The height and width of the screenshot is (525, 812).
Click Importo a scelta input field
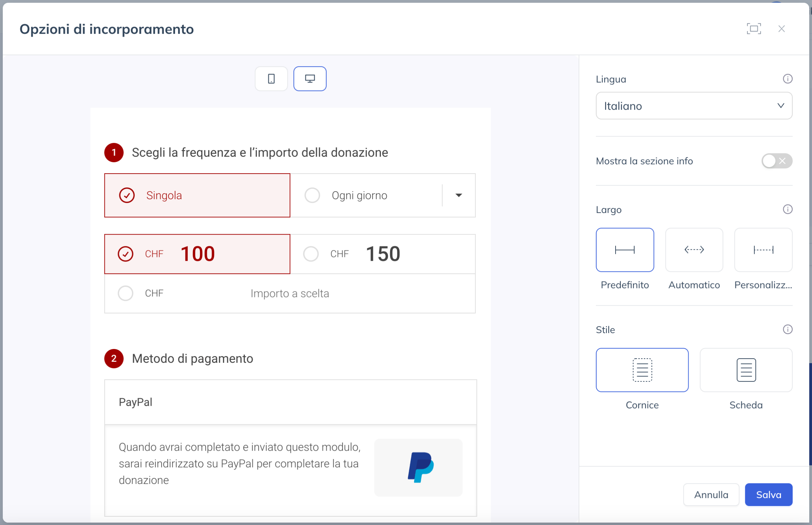pyautogui.click(x=290, y=294)
